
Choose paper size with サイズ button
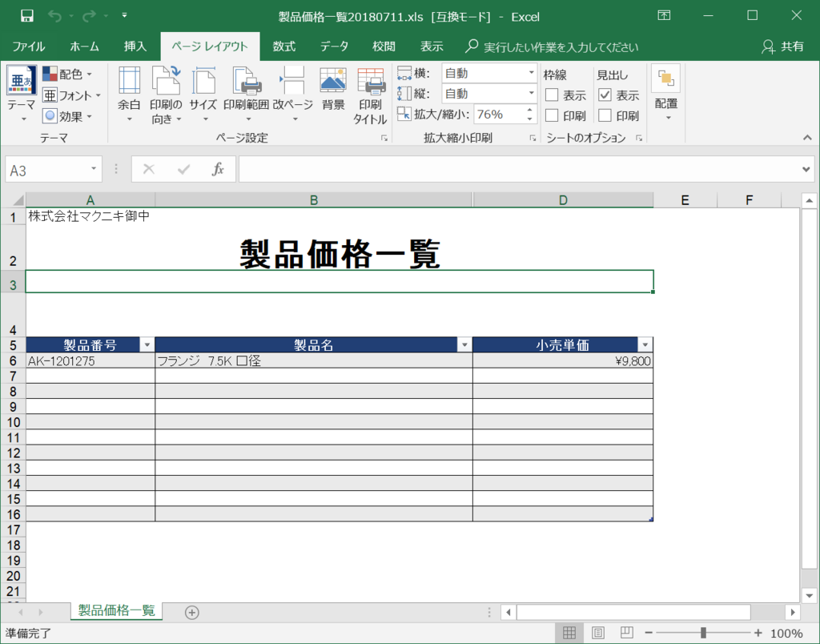coord(203,95)
